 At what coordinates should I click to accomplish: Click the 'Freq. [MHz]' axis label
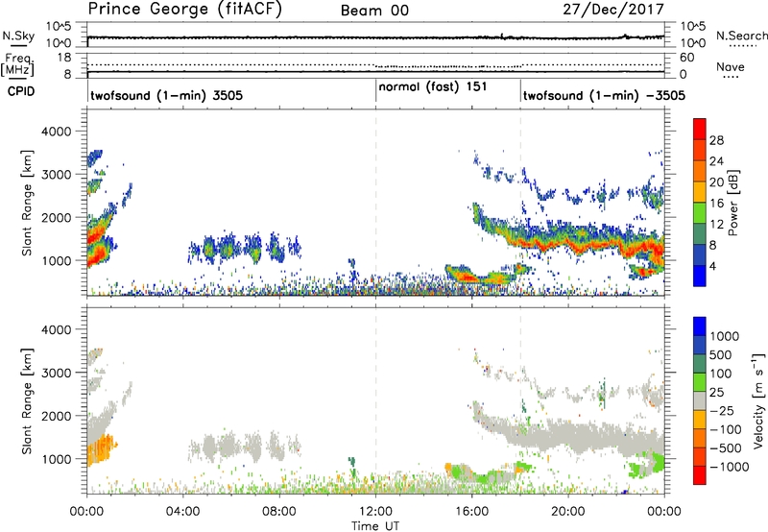pos(18,65)
